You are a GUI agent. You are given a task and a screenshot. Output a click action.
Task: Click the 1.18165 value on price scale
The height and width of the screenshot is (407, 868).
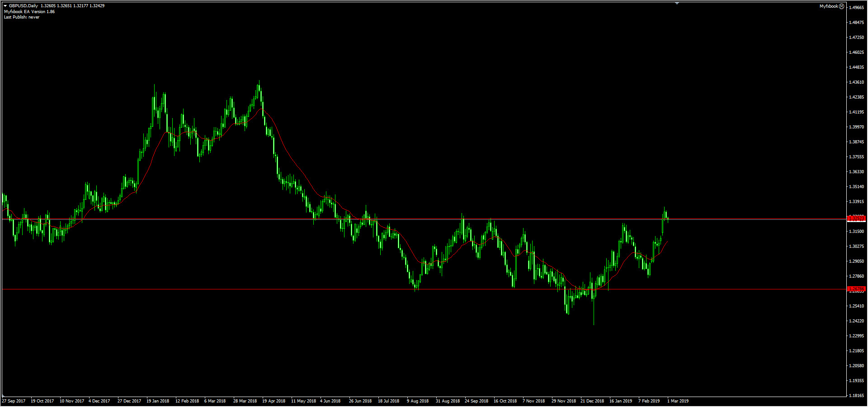coord(856,396)
